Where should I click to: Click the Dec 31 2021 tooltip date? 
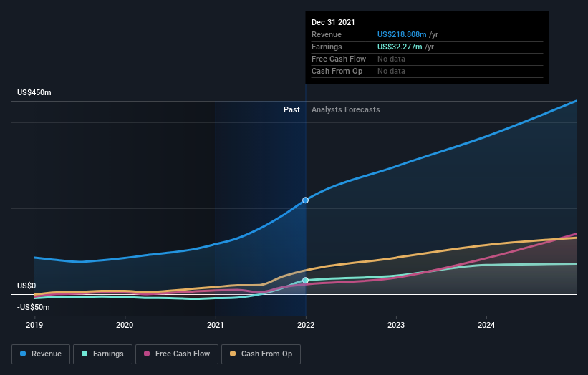[333, 22]
